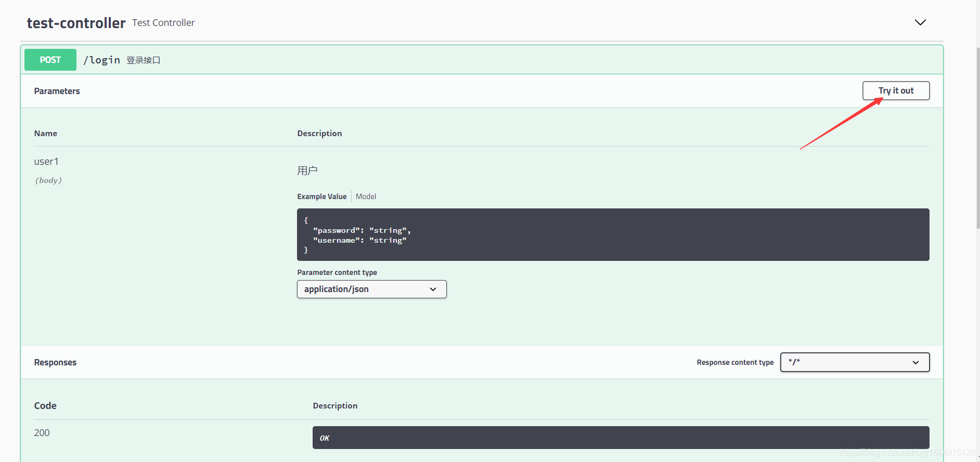This screenshot has width=980, height=462.
Task: Click the Name column header
Action: coord(46,134)
